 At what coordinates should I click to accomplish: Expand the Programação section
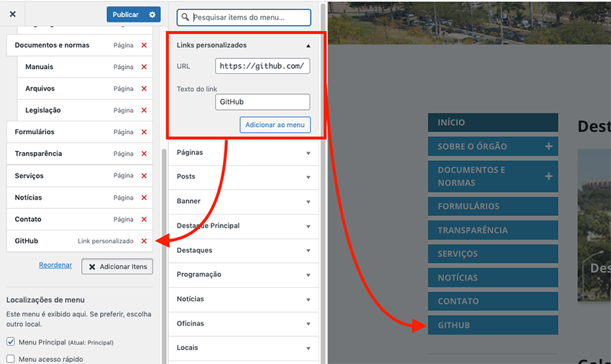(244, 275)
